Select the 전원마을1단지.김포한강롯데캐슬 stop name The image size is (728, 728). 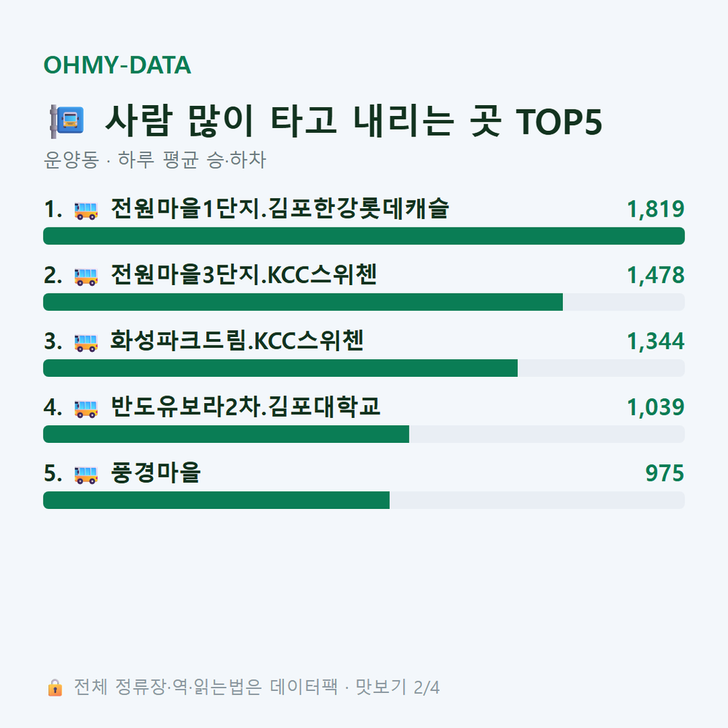tap(280, 208)
